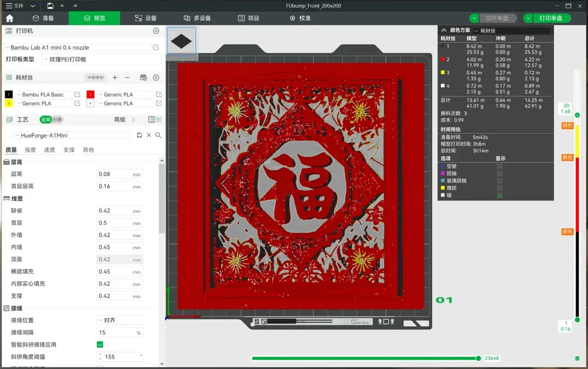
Task: Open the parameter list icon beside 高级
Action: [x=151, y=119]
